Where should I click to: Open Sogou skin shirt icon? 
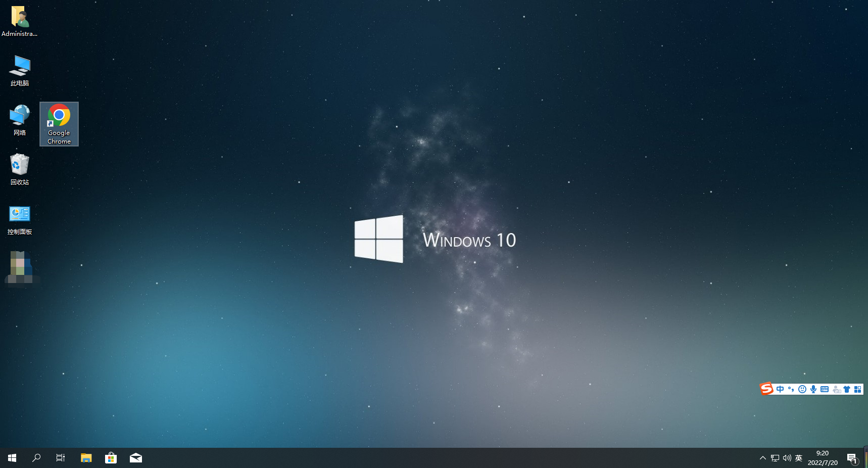click(x=847, y=389)
